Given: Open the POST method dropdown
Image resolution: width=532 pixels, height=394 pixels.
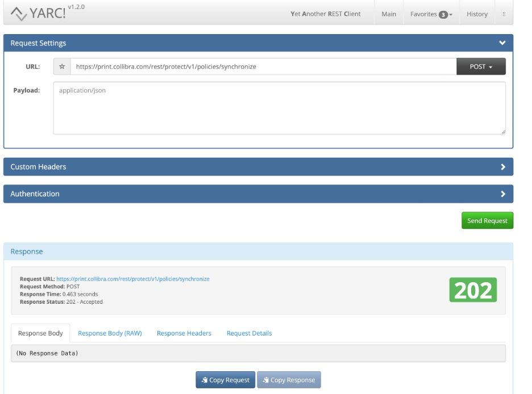Looking at the screenshot, I should coord(480,66).
